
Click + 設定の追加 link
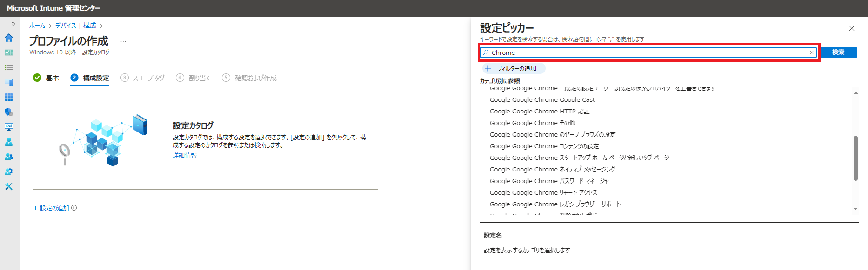tap(51, 208)
